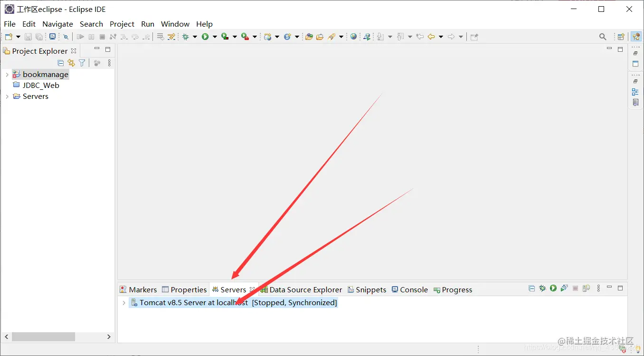Collapse All in Project Explorer
The width and height of the screenshot is (644, 356).
coord(60,63)
